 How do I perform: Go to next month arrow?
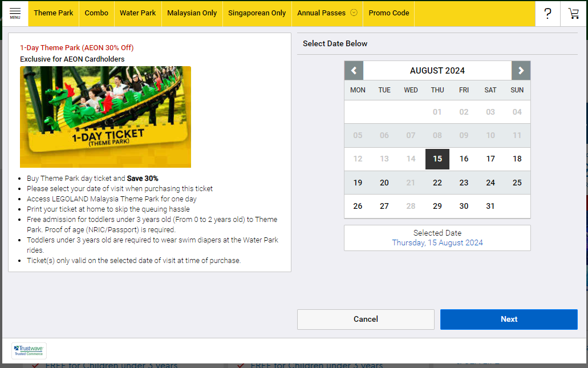pyautogui.click(x=521, y=71)
